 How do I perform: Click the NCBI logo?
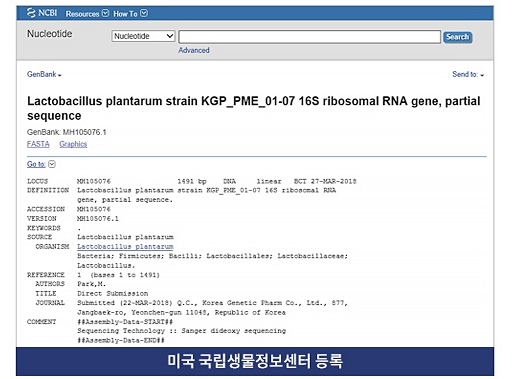point(42,13)
